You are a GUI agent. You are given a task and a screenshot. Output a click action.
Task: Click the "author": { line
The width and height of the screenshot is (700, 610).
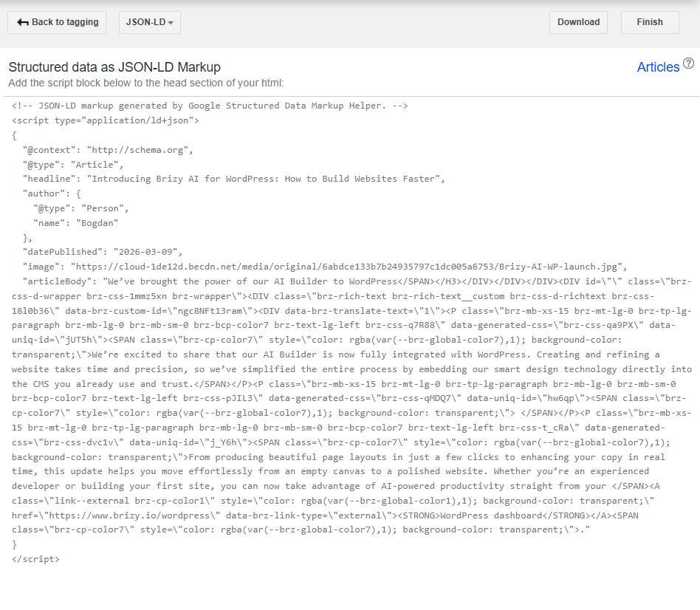pyautogui.click(x=52, y=193)
